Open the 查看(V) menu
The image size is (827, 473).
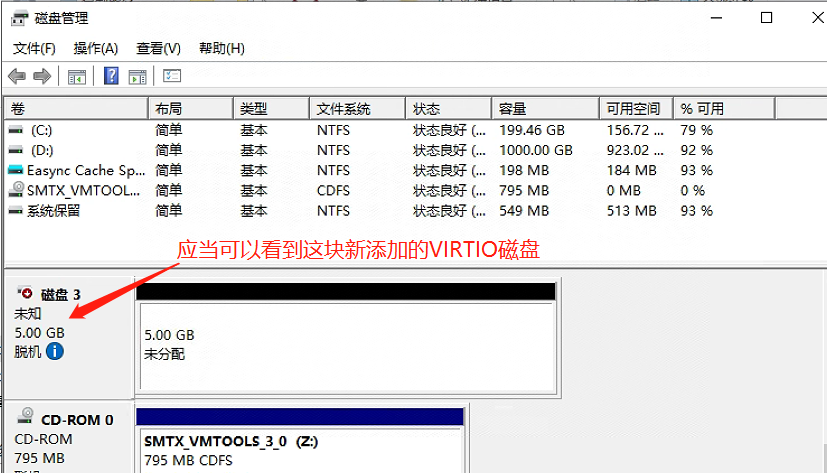pyautogui.click(x=159, y=48)
